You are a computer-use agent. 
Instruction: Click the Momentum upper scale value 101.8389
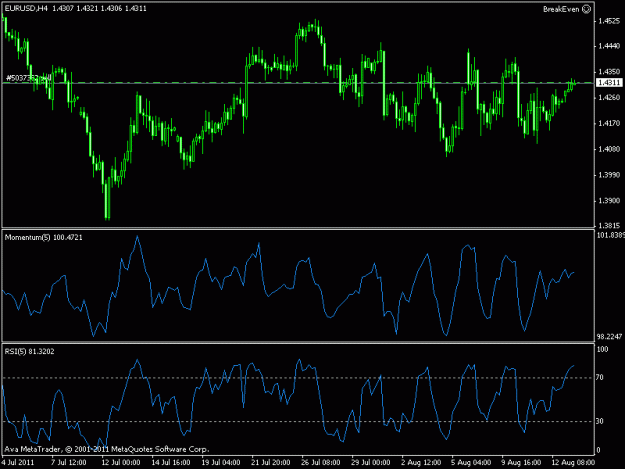point(611,235)
